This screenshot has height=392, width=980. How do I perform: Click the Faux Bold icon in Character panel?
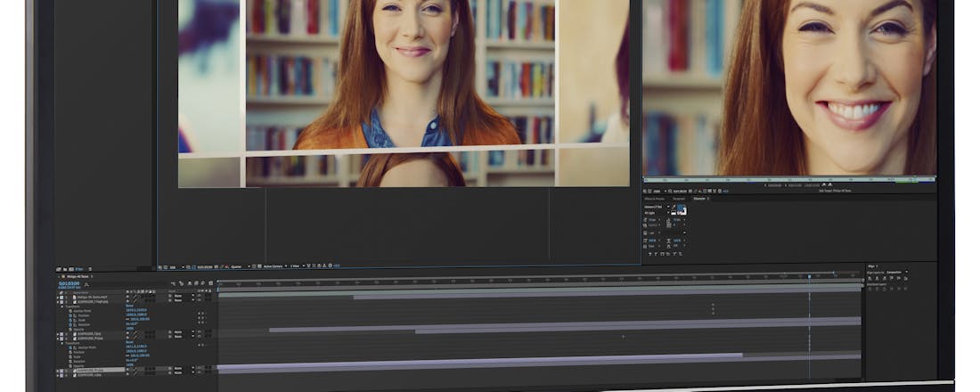(651, 254)
